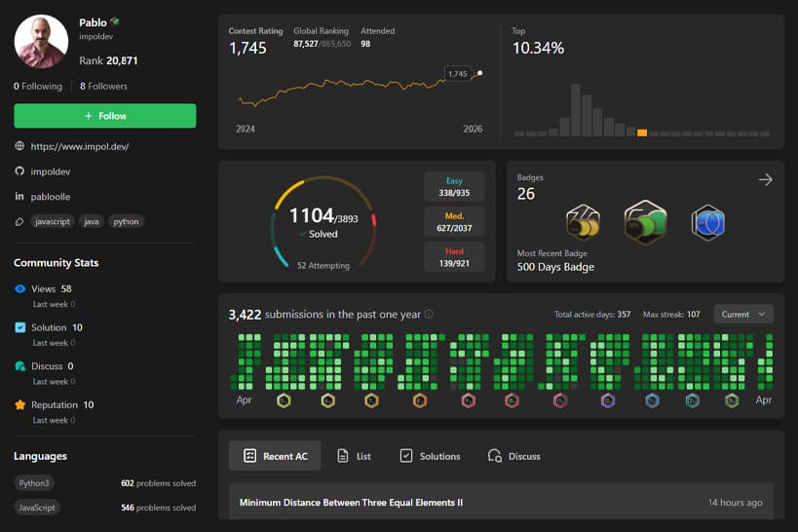Screen dimensions: 798x532
Task: Open the https://www.impol.dev/ website link
Action: (x=80, y=146)
